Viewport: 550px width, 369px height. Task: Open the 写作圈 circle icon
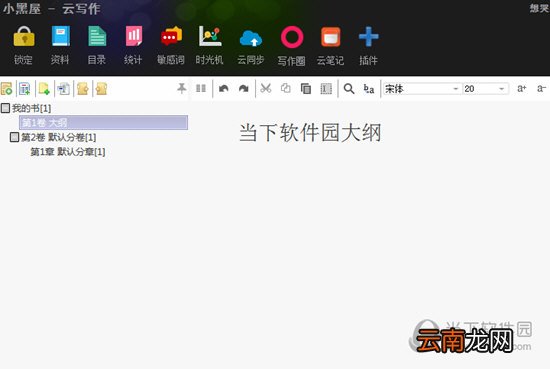(x=291, y=37)
